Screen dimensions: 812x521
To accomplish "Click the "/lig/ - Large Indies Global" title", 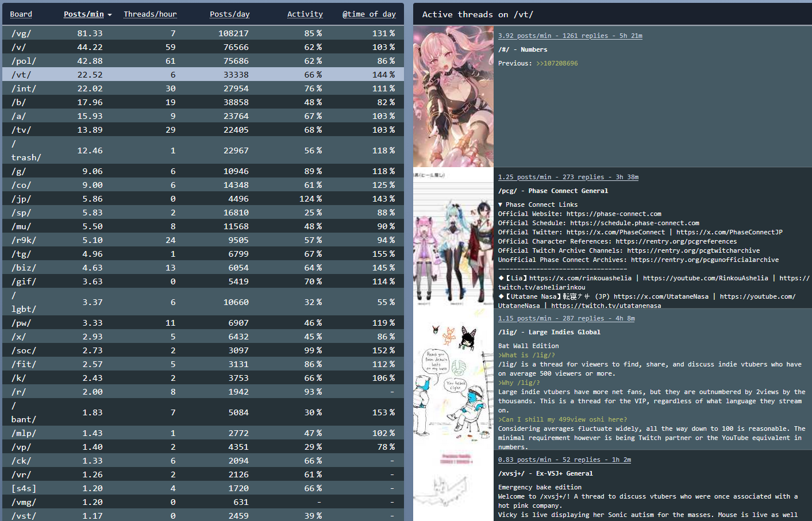I will pos(549,332).
